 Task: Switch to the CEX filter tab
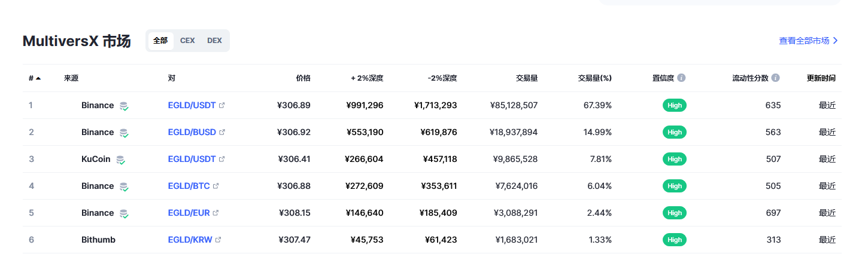point(187,41)
